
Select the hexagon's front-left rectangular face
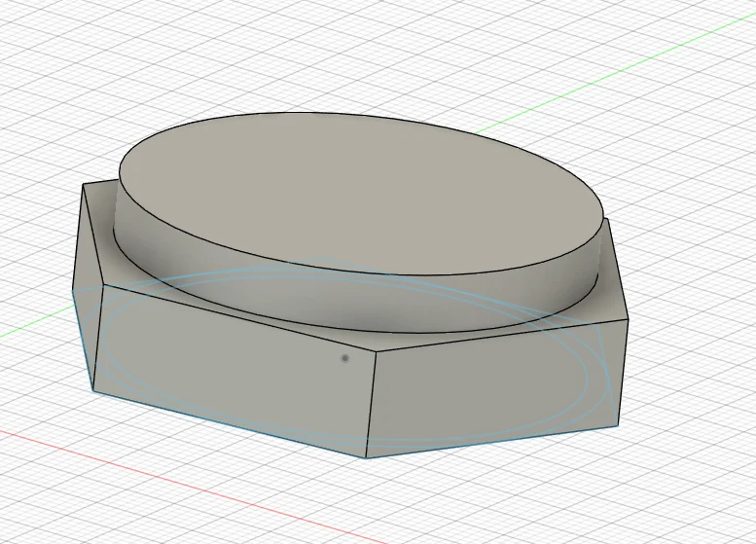232,367
